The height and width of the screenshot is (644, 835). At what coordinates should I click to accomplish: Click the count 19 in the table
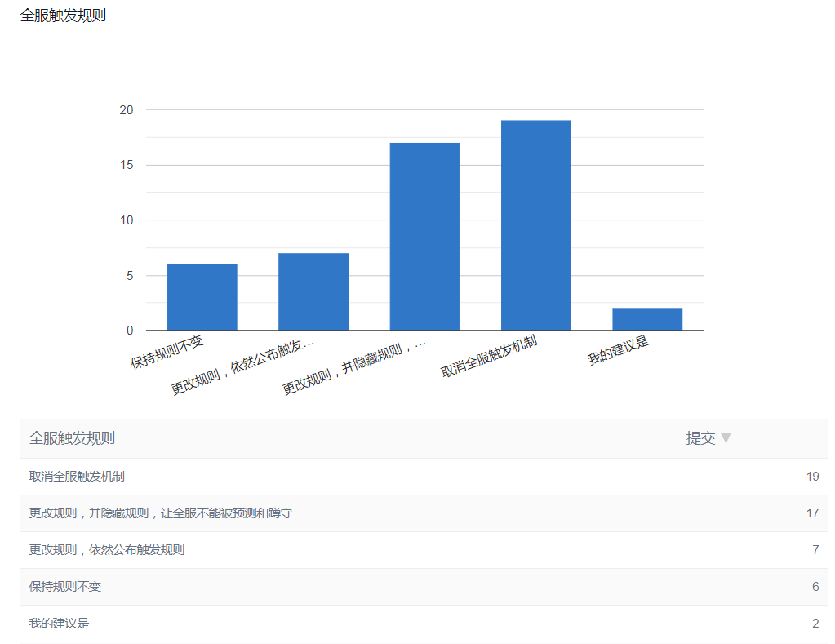pyautogui.click(x=812, y=477)
